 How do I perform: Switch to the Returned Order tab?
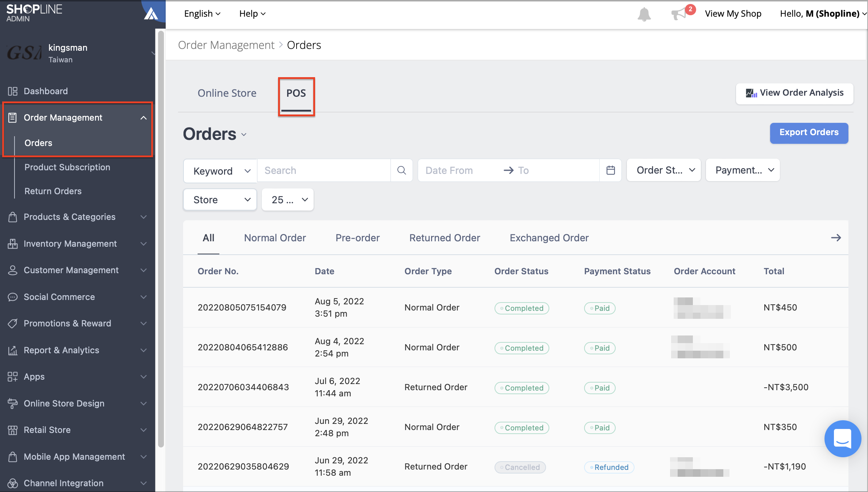tap(445, 238)
